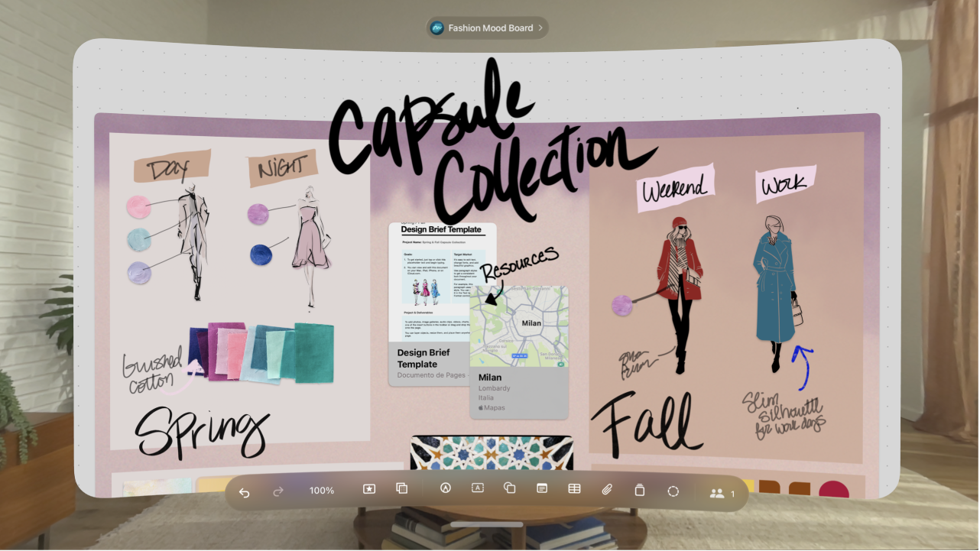Screen dimensions: 980x551
Task: Open the boards browser icon
Action: pyautogui.click(x=401, y=489)
